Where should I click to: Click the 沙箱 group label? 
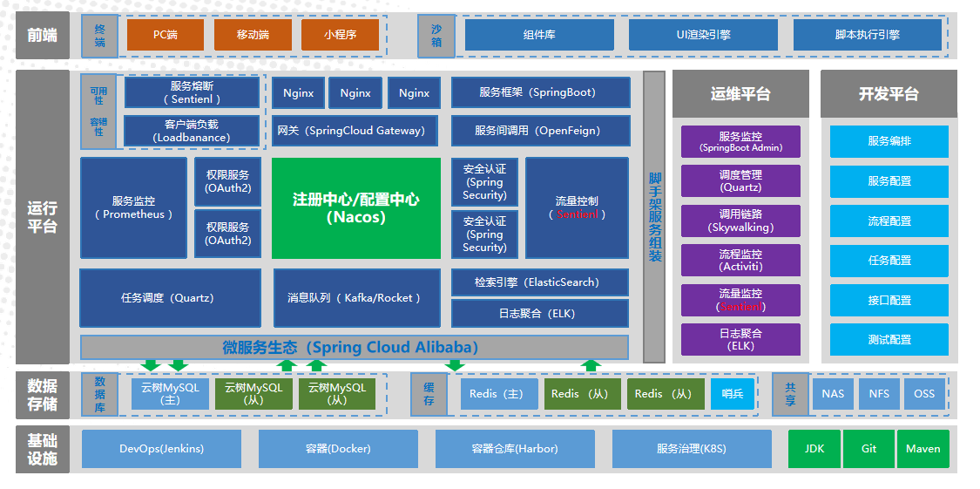pyautogui.click(x=436, y=36)
